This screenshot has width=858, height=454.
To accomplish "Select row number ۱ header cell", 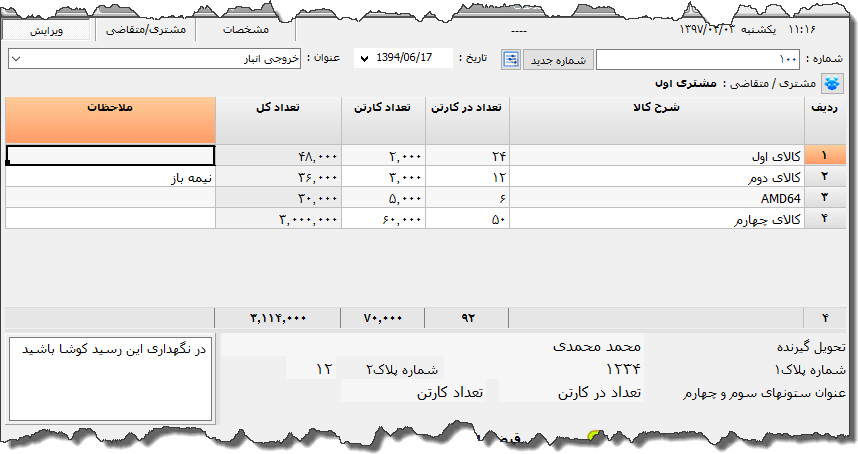I will click(825, 156).
